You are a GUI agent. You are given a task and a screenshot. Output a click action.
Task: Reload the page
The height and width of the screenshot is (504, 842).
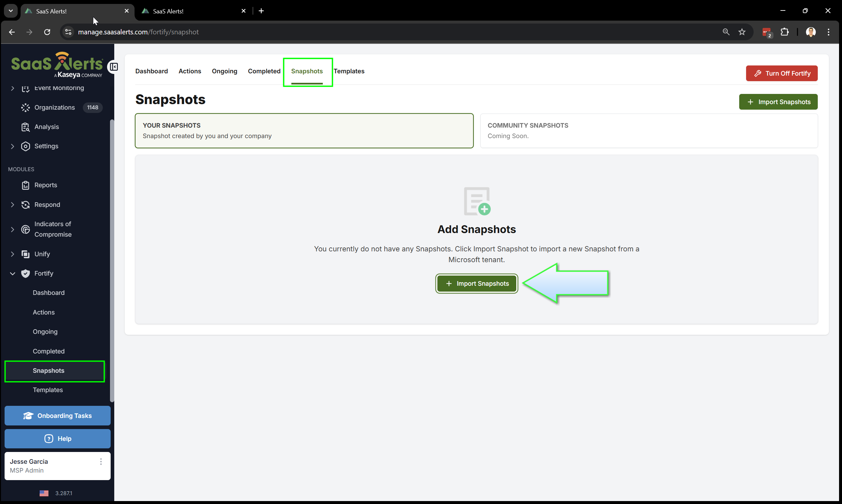click(x=47, y=32)
